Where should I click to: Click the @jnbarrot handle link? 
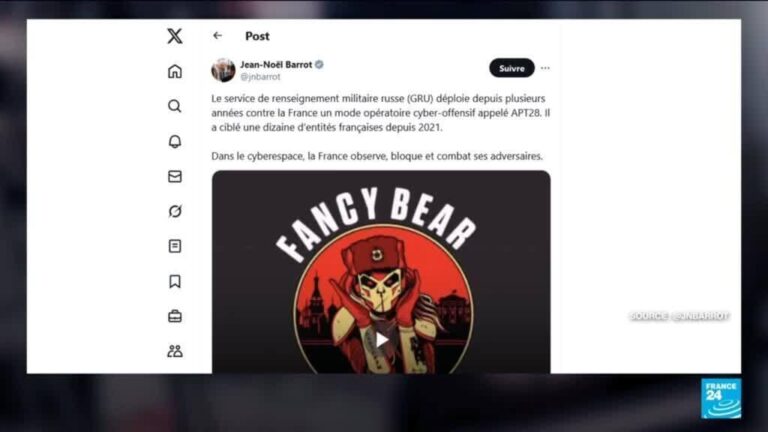260,77
